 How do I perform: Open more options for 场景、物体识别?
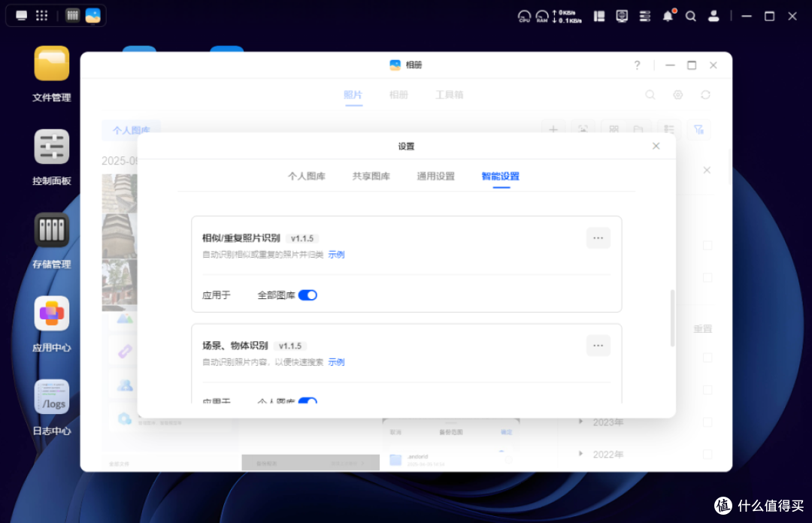pos(598,346)
